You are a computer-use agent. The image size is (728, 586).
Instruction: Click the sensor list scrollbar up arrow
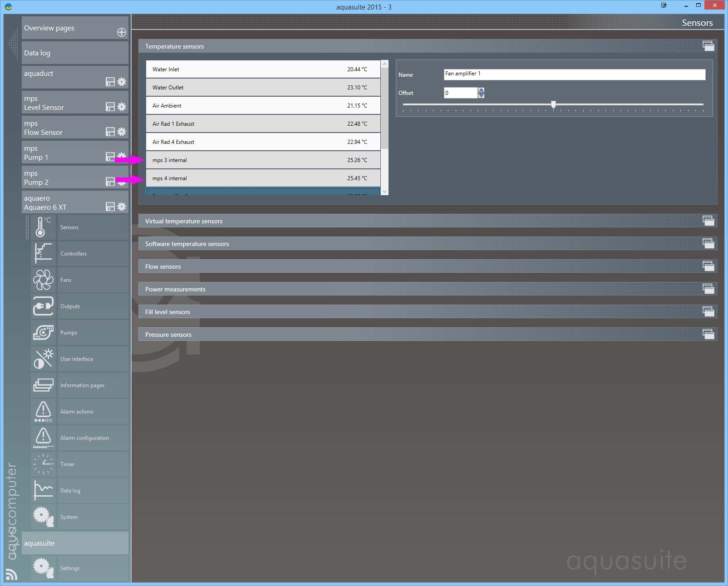point(384,64)
